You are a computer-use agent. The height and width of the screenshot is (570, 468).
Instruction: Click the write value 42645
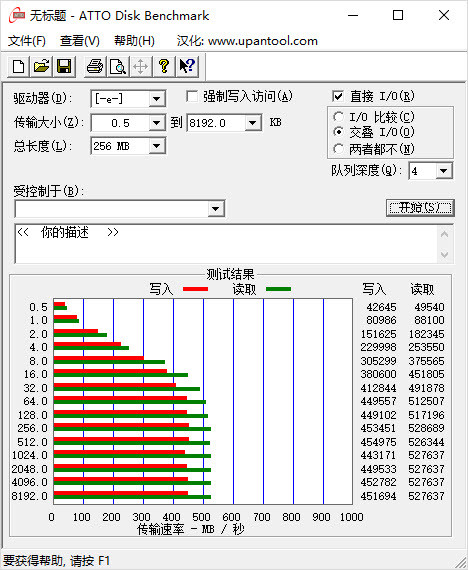tap(381, 307)
